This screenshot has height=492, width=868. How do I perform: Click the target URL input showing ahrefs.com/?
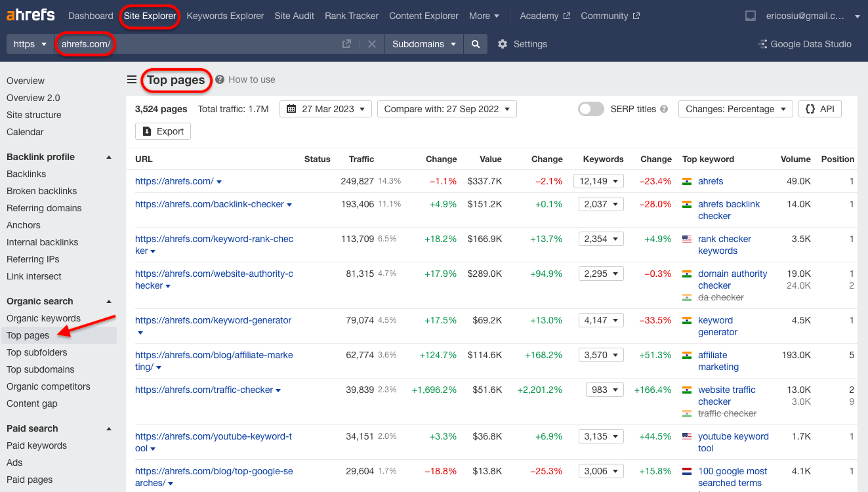[x=85, y=44]
